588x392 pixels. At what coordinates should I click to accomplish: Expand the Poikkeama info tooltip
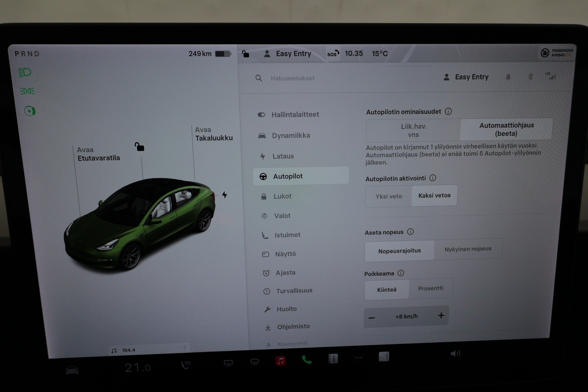pyautogui.click(x=401, y=273)
